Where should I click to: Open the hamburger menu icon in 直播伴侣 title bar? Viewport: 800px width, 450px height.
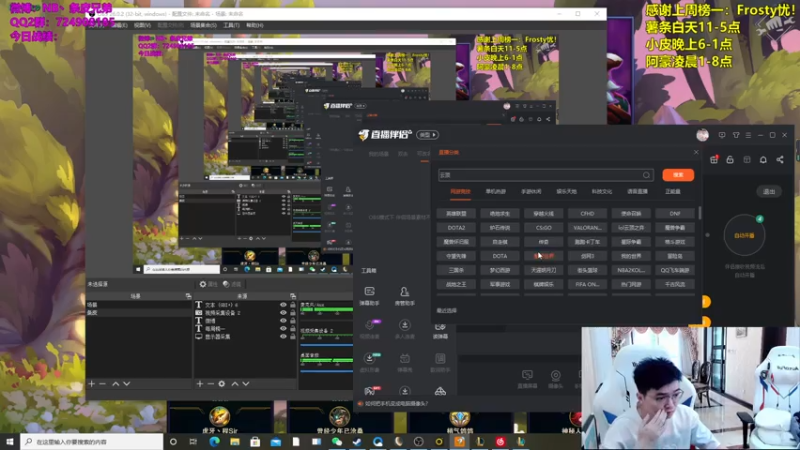pos(748,135)
